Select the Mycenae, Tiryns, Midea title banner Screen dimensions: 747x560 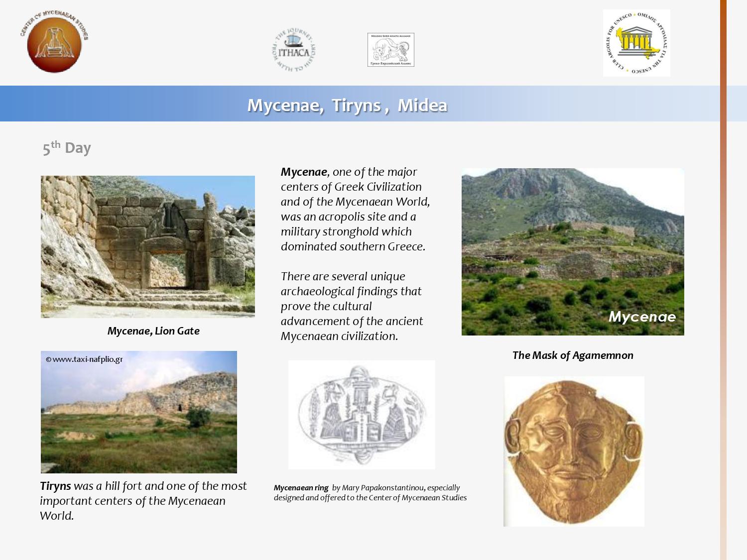tap(347, 105)
